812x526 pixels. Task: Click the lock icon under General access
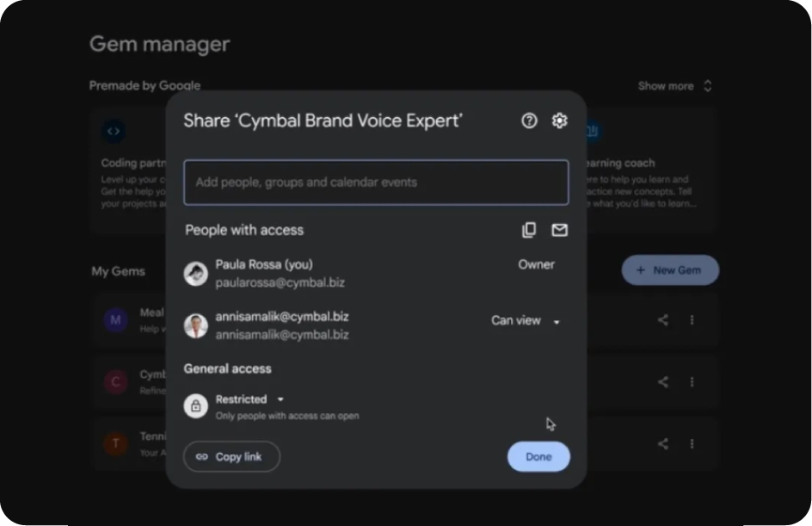[196, 405]
